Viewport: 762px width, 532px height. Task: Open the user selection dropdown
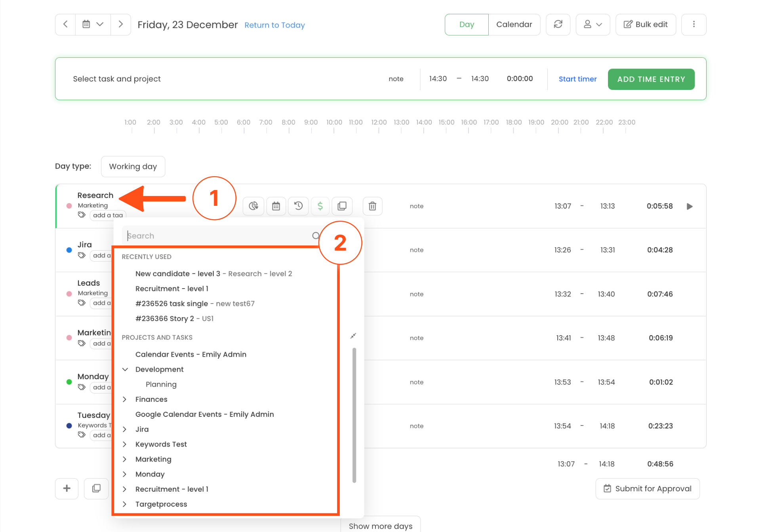pyautogui.click(x=592, y=25)
